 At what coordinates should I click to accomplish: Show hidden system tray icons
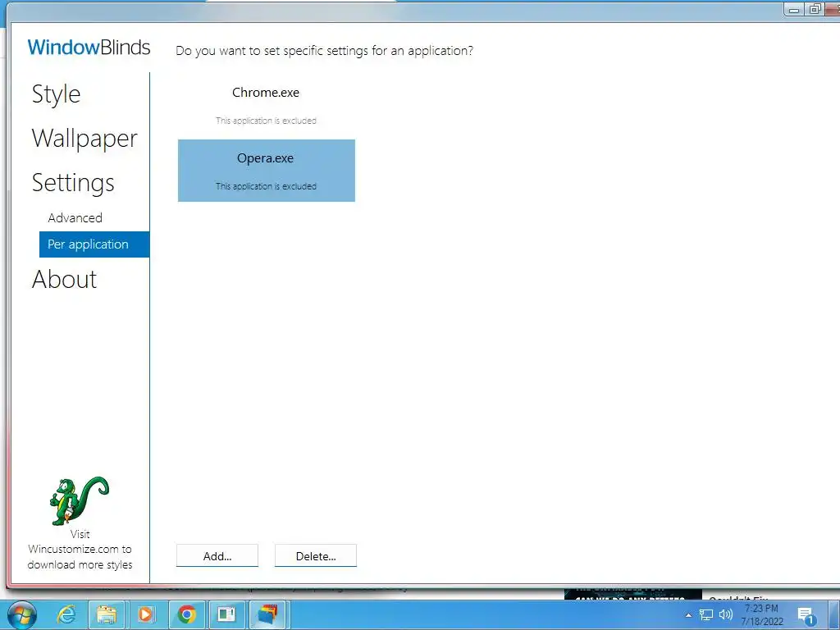[x=688, y=615]
